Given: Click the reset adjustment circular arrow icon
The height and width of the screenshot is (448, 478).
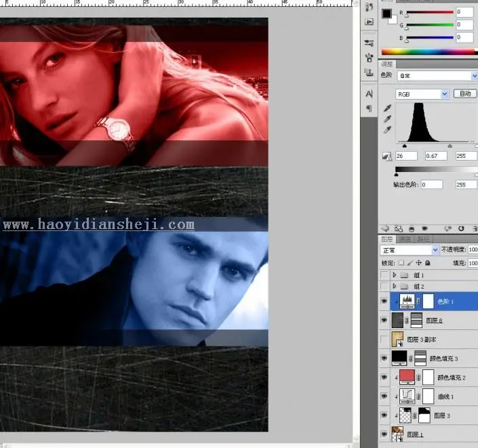Looking at the screenshot, I should (x=461, y=228).
